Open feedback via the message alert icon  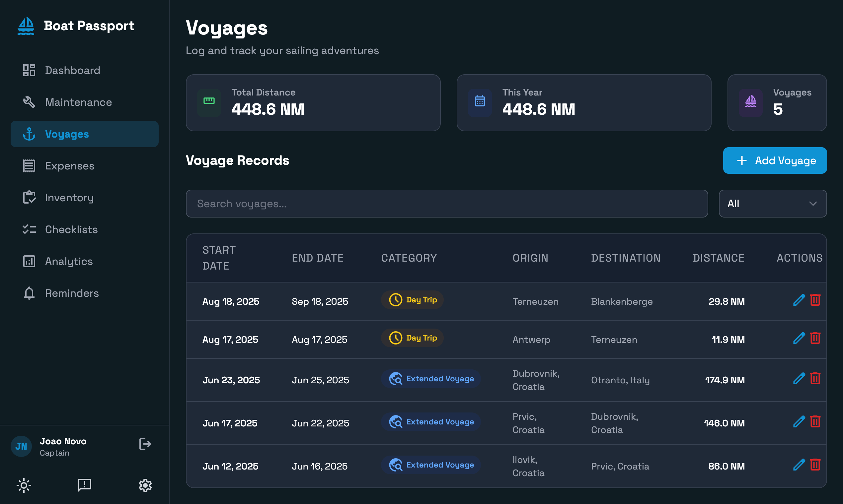click(84, 485)
